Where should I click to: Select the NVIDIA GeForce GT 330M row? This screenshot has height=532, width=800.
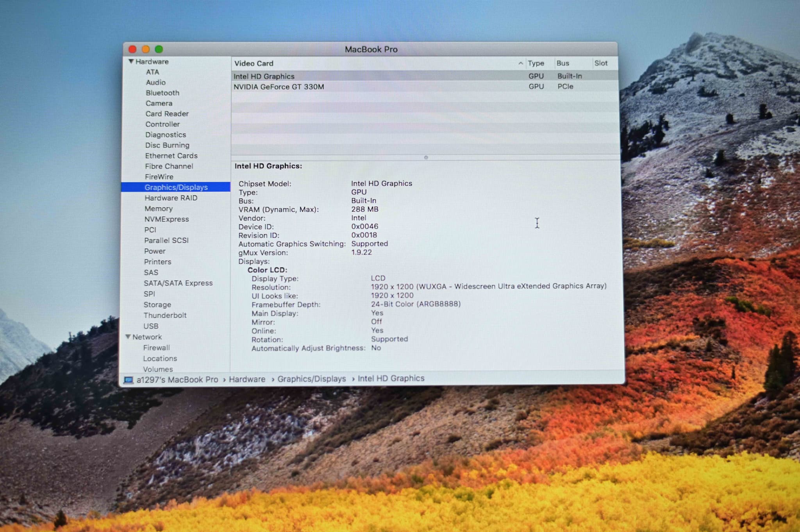point(425,87)
